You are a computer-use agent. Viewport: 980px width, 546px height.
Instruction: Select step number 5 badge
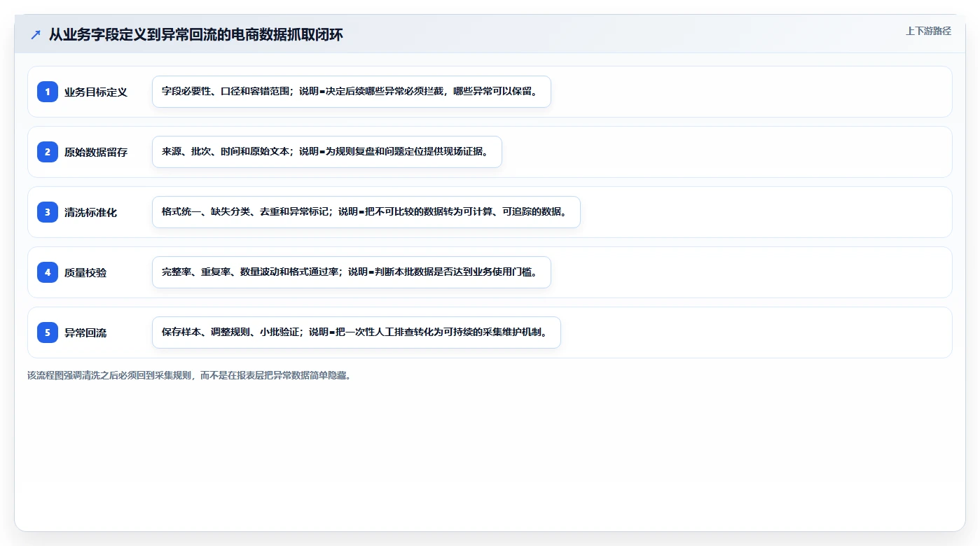pos(48,332)
